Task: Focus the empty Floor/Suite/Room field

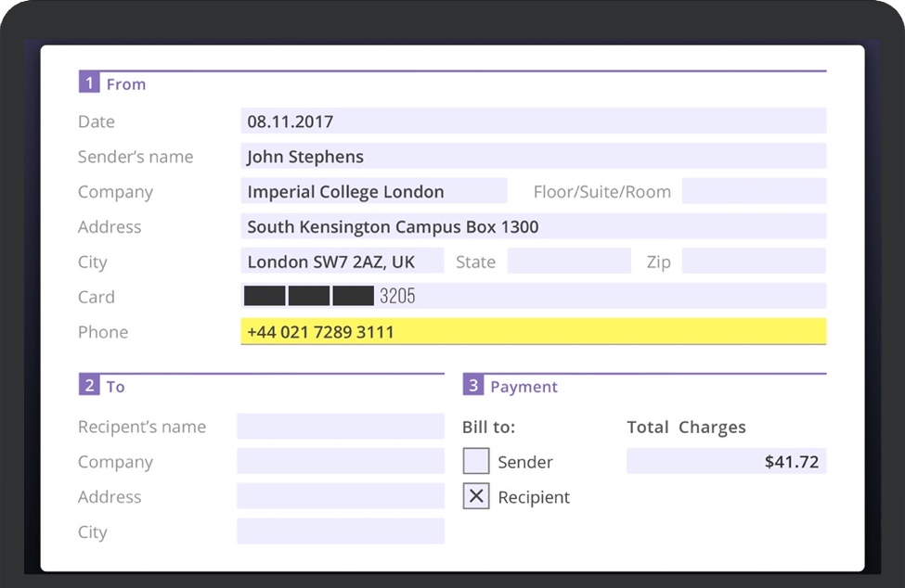Action: (753, 191)
